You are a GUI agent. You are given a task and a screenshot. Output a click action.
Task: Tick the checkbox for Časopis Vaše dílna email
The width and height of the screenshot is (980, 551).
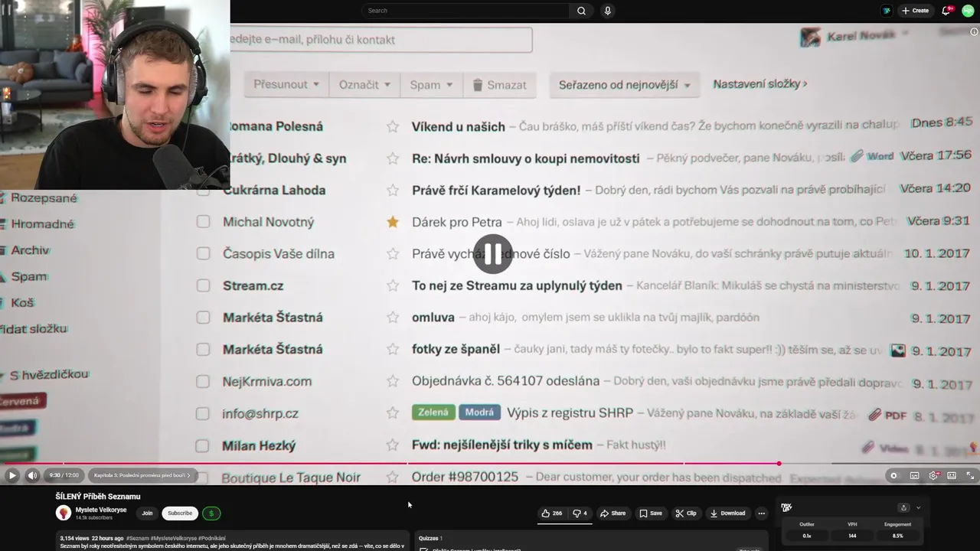(x=203, y=253)
